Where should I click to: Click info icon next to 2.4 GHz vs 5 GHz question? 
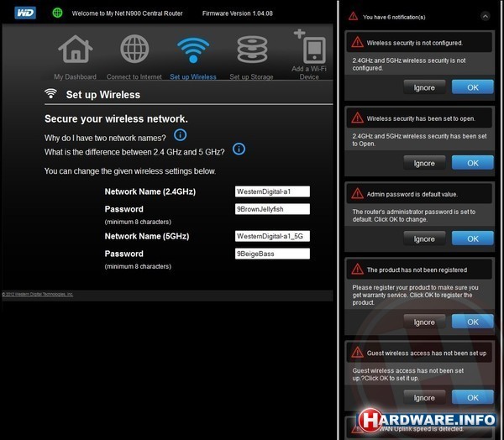pyautogui.click(x=239, y=149)
